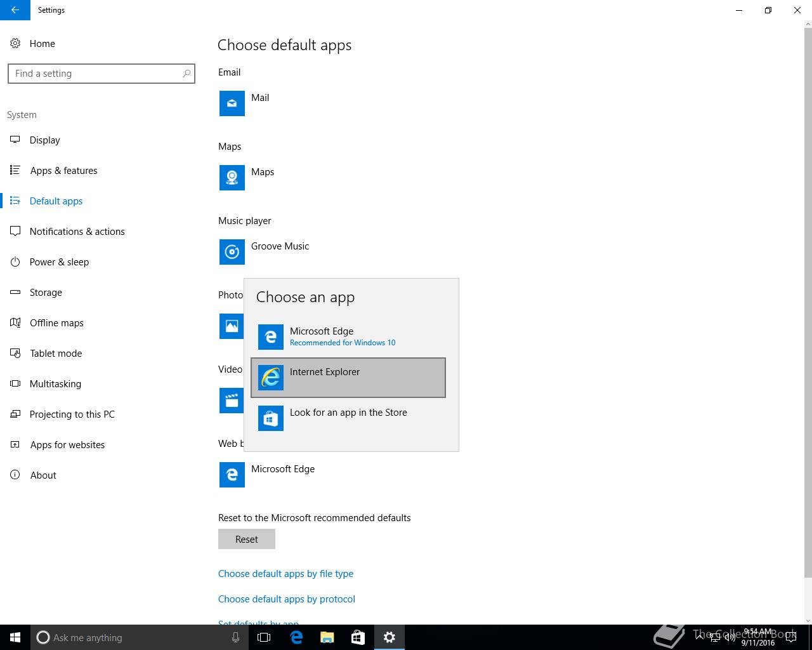The image size is (812, 650).
Task: Click the Multitasking icon
Action: [x=15, y=384]
